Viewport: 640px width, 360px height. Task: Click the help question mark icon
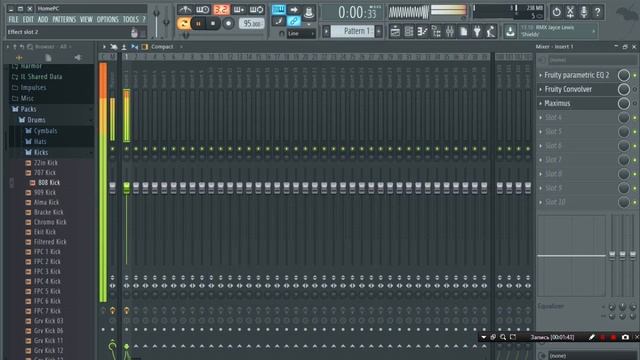tap(598, 12)
